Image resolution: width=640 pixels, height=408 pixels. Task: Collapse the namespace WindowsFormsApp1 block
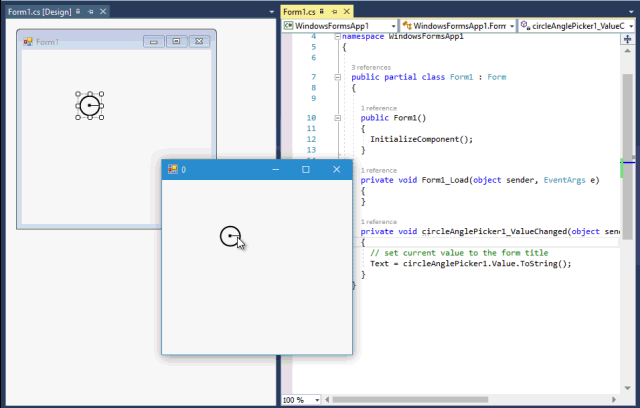338,36
